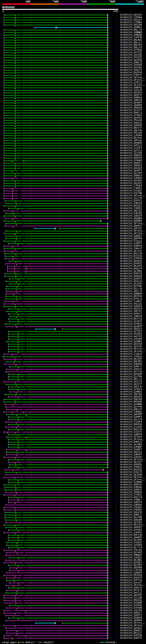Click the orange ~40% identity legend segment
The width and height of the screenshot is (146, 644).
(45, 4)
